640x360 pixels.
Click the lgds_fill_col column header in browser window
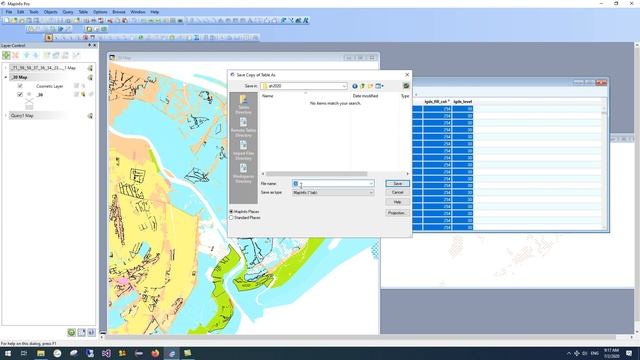pyautogui.click(x=437, y=102)
